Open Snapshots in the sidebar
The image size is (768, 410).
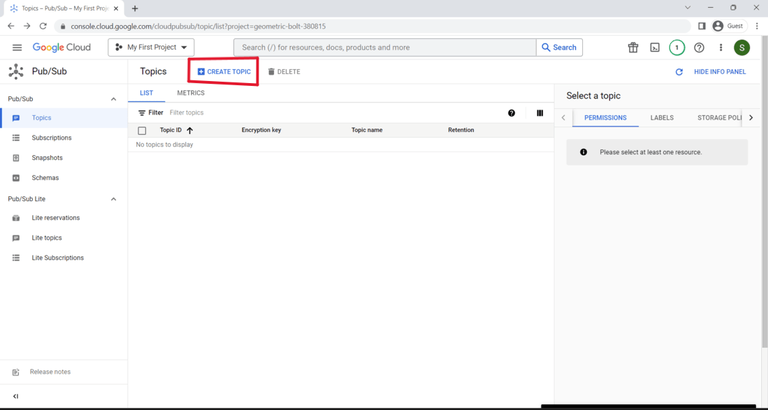(64, 158)
